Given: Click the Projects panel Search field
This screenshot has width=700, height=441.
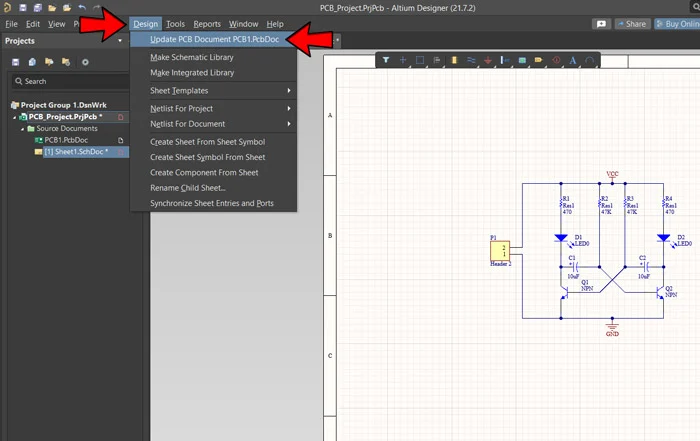Looking at the screenshot, I should tap(71, 81).
